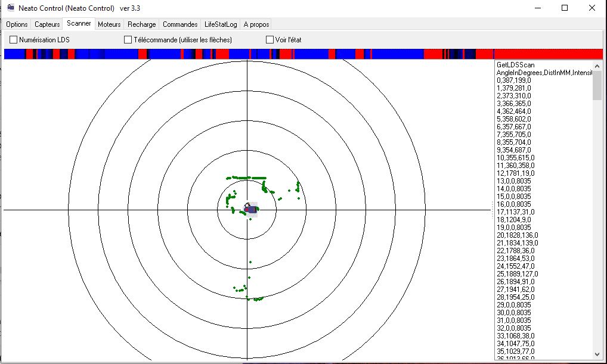
Task: Open the Moteurs tab
Action: coord(109,24)
